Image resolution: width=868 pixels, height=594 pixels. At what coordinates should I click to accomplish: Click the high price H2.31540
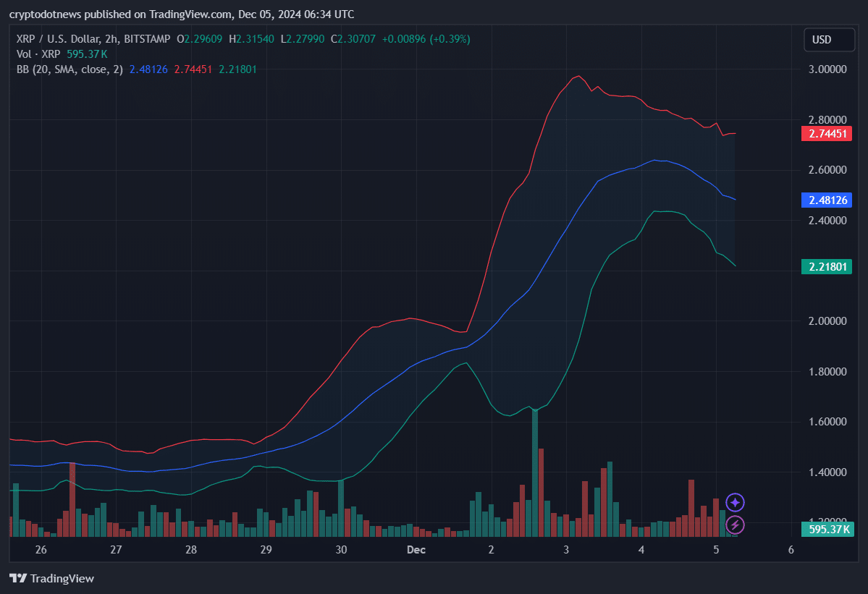coord(251,39)
